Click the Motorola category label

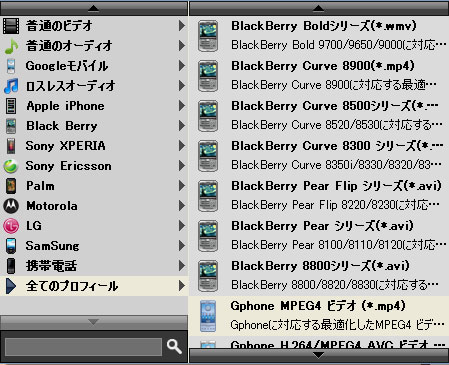(52, 206)
